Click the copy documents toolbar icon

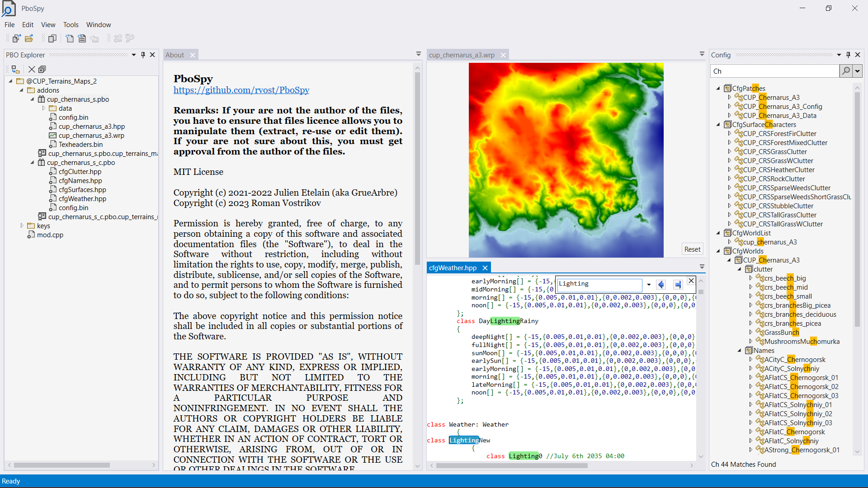tap(52, 38)
